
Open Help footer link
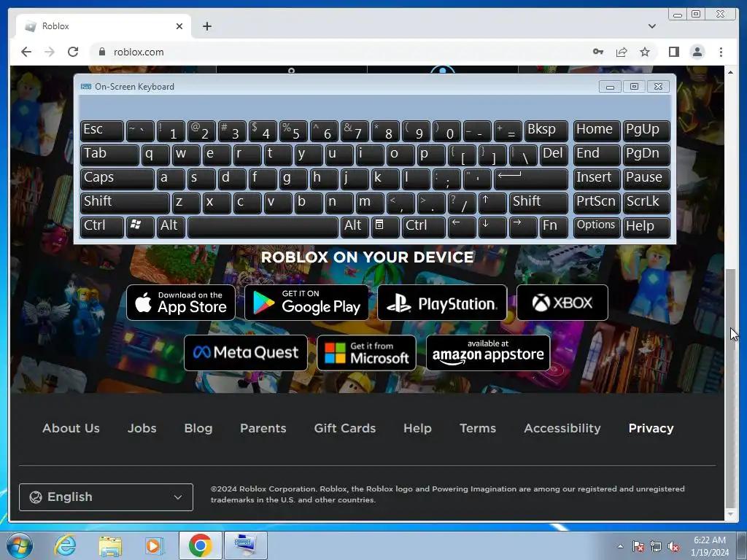[x=417, y=428]
